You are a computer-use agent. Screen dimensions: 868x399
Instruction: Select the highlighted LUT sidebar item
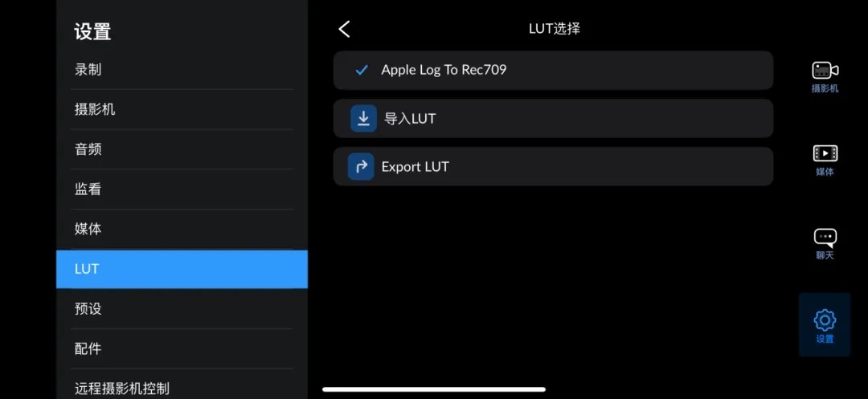[x=182, y=269]
